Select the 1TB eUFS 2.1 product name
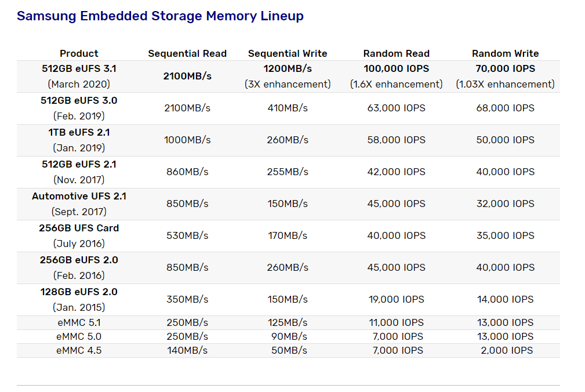 click(x=79, y=132)
